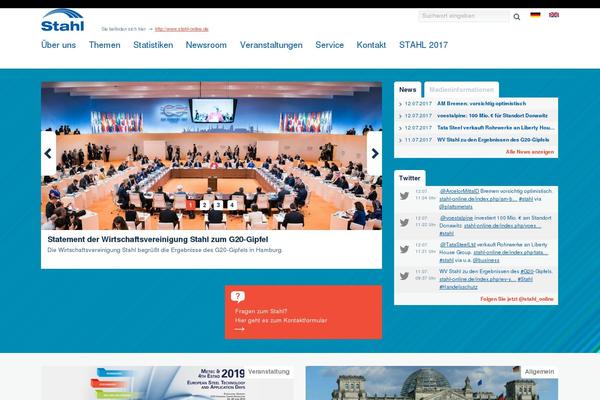The width and height of the screenshot is (600, 400).
Task: Open the Statistiken menu
Action: pyautogui.click(x=153, y=45)
